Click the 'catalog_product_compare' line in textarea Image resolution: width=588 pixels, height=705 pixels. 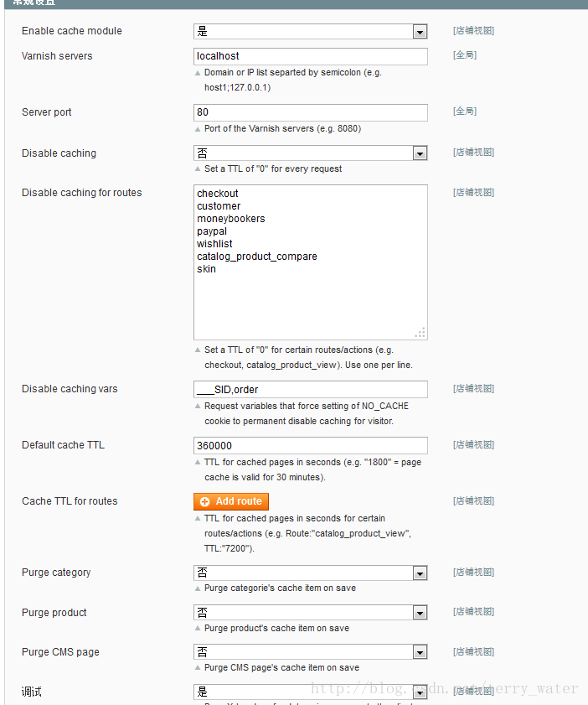pyautogui.click(x=257, y=257)
